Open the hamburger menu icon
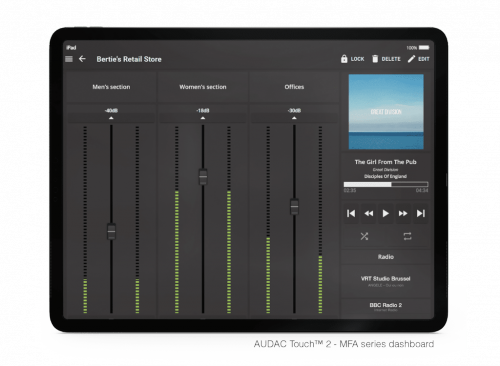Screen dimensions: 500x366 tap(69, 59)
